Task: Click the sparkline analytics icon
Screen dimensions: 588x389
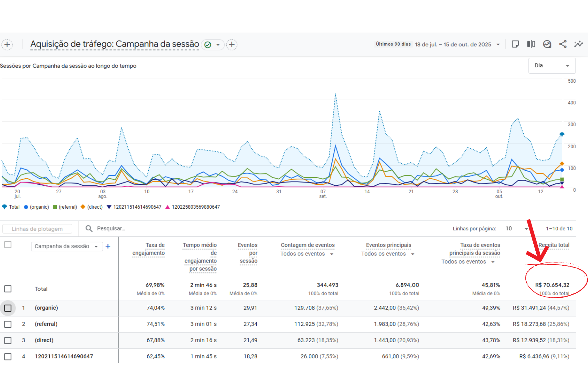Action: [x=578, y=44]
